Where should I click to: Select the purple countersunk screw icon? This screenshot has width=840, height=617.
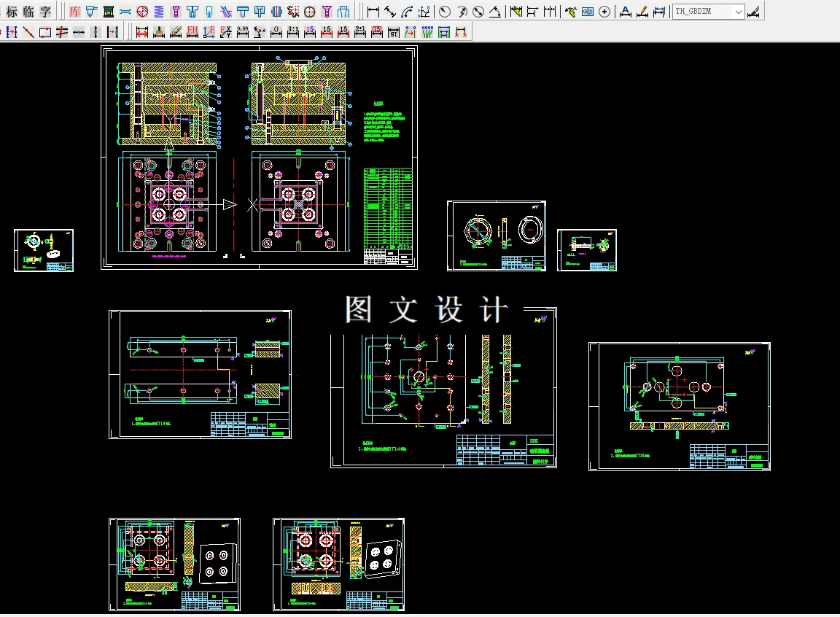click(327, 11)
